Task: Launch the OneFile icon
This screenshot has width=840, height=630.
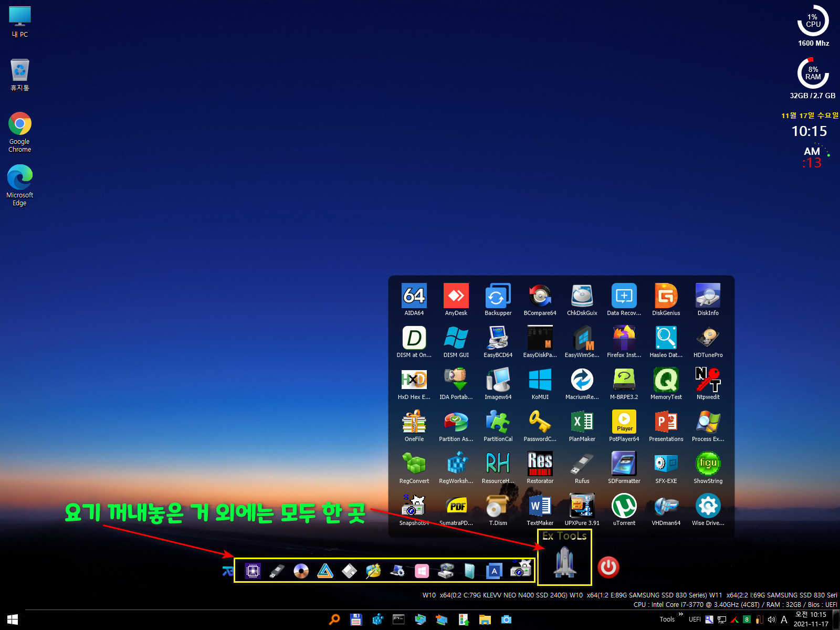Action: [414, 422]
